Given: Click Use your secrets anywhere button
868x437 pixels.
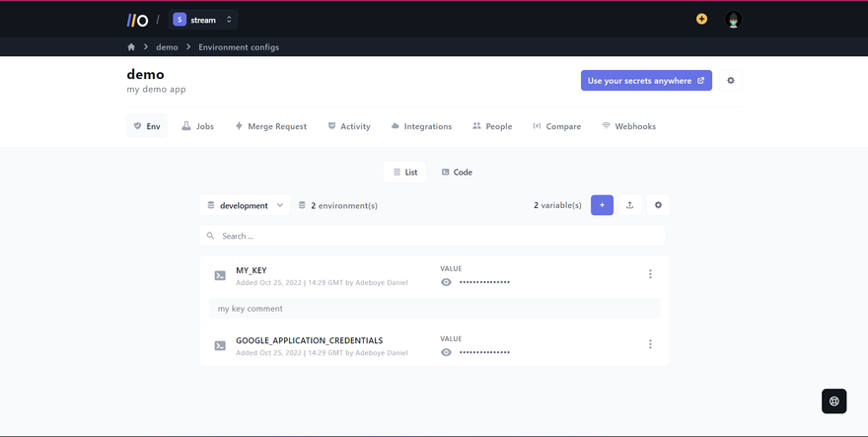Looking at the screenshot, I should (646, 81).
